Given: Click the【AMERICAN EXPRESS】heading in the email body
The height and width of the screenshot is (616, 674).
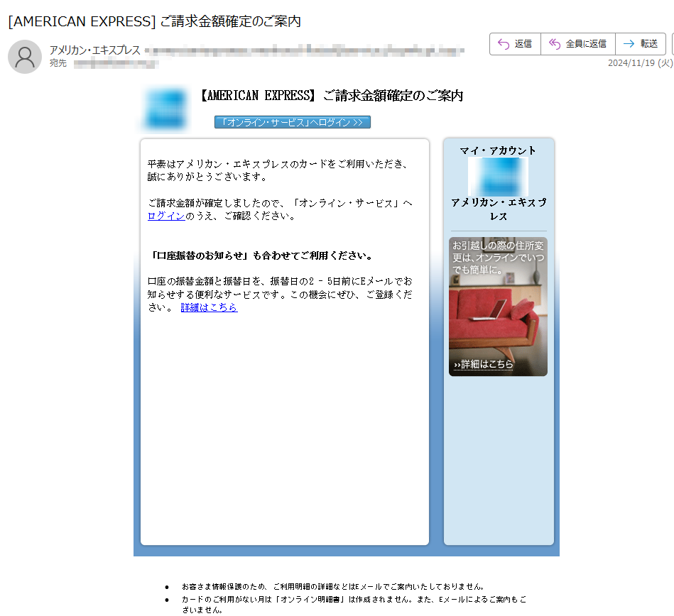Looking at the screenshot, I should click(332, 96).
